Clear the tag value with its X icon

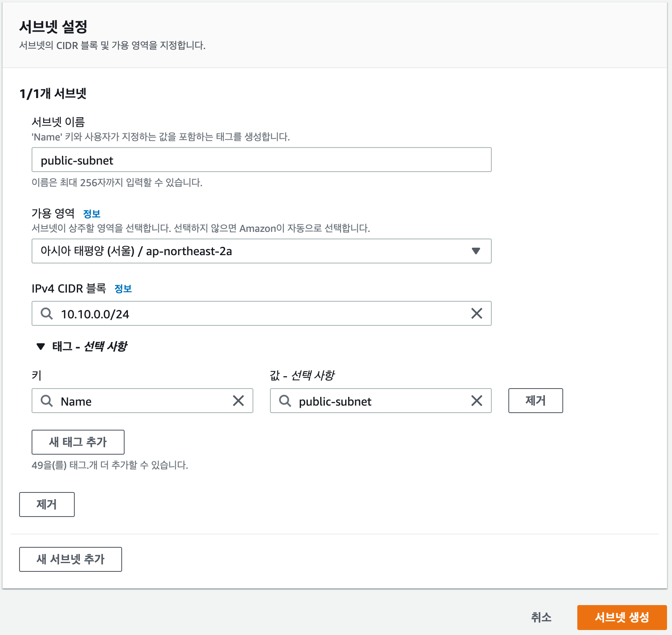pos(477,401)
